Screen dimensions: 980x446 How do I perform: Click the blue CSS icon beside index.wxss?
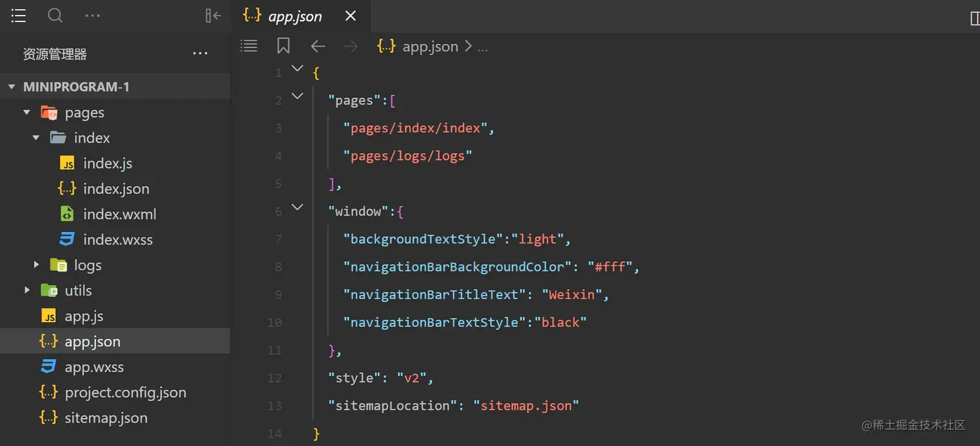67,239
